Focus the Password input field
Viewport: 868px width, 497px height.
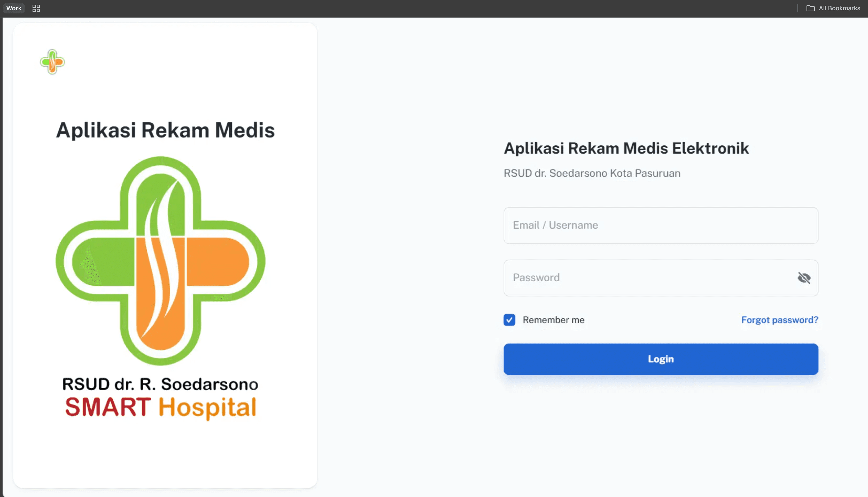(x=661, y=278)
